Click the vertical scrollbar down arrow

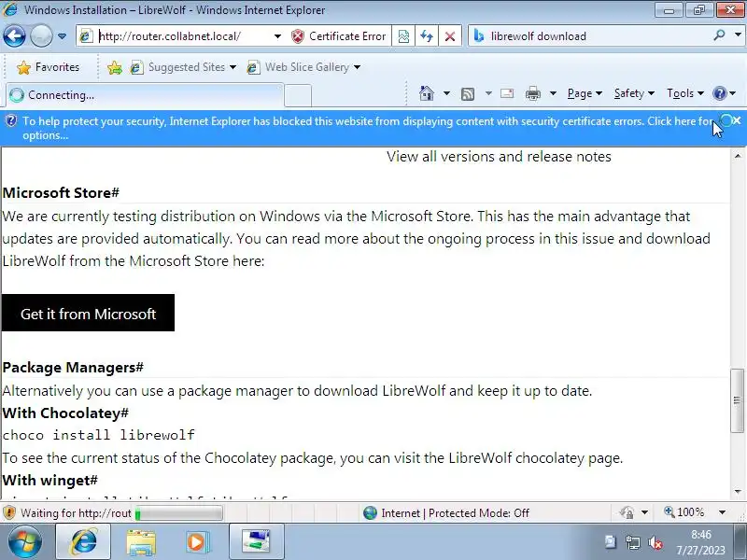pos(738,492)
